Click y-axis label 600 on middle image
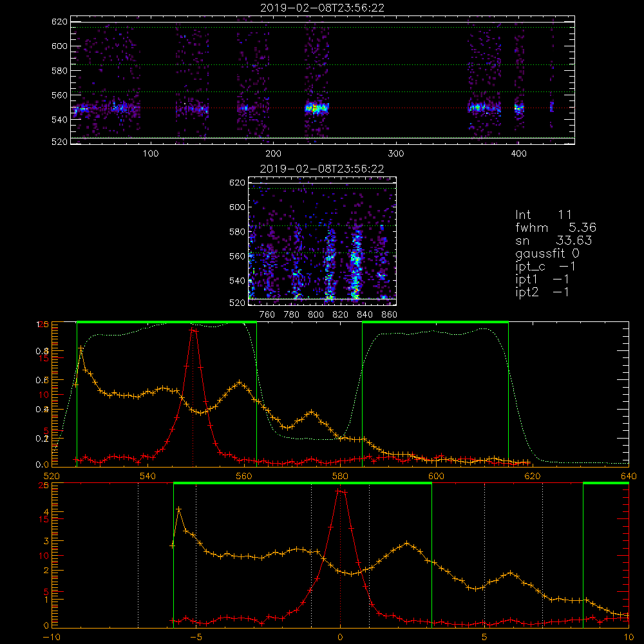Screen dimensions: 644x644 pos(238,207)
